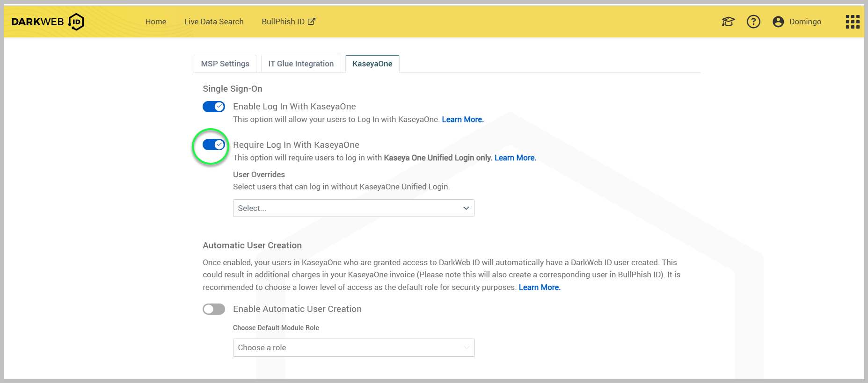868x383 pixels.
Task: Turn off Require Log In With KaseyaOne
Action: [x=214, y=145]
